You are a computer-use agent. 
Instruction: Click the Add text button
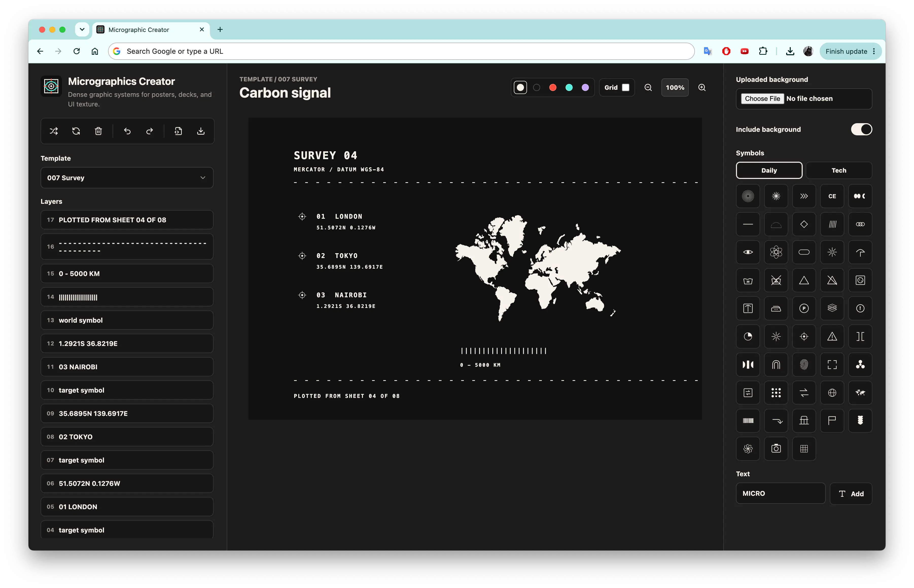(851, 494)
